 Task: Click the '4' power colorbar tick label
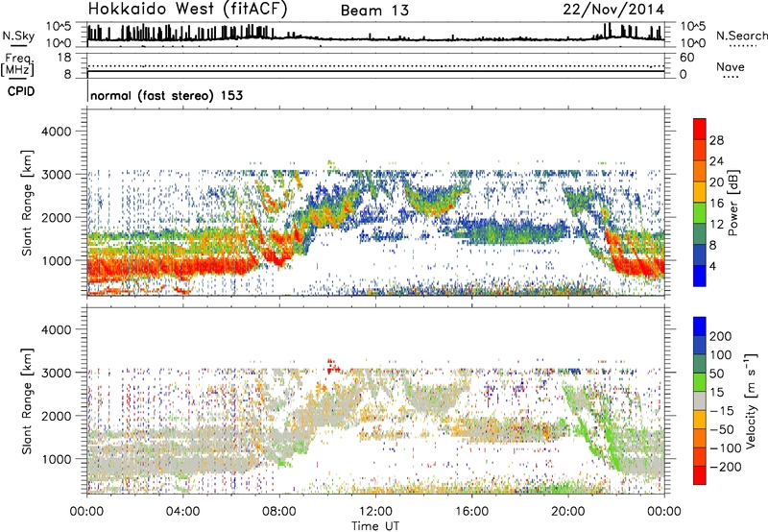point(712,267)
